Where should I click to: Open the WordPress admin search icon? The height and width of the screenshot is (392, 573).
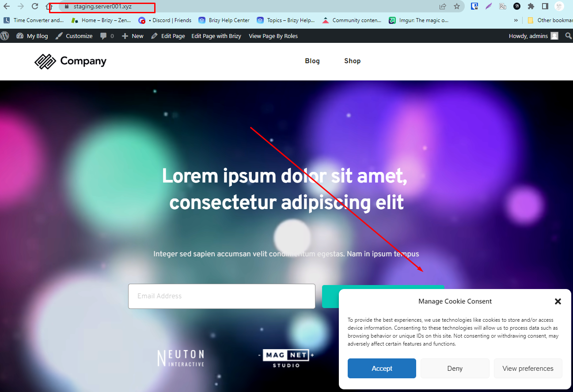(x=569, y=36)
